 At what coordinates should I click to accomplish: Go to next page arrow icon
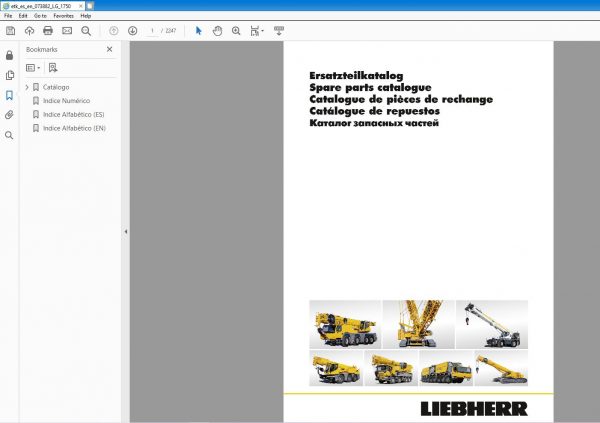pos(132,31)
